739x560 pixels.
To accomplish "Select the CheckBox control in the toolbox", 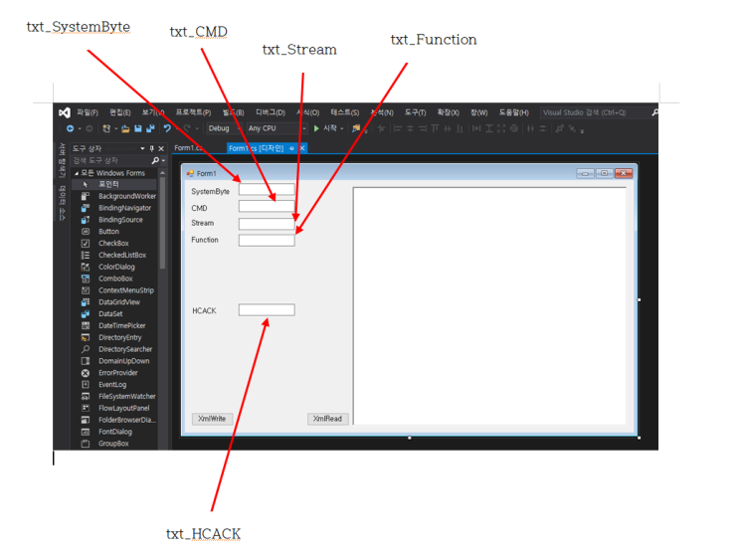I will pyautogui.click(x=114, y=244).
